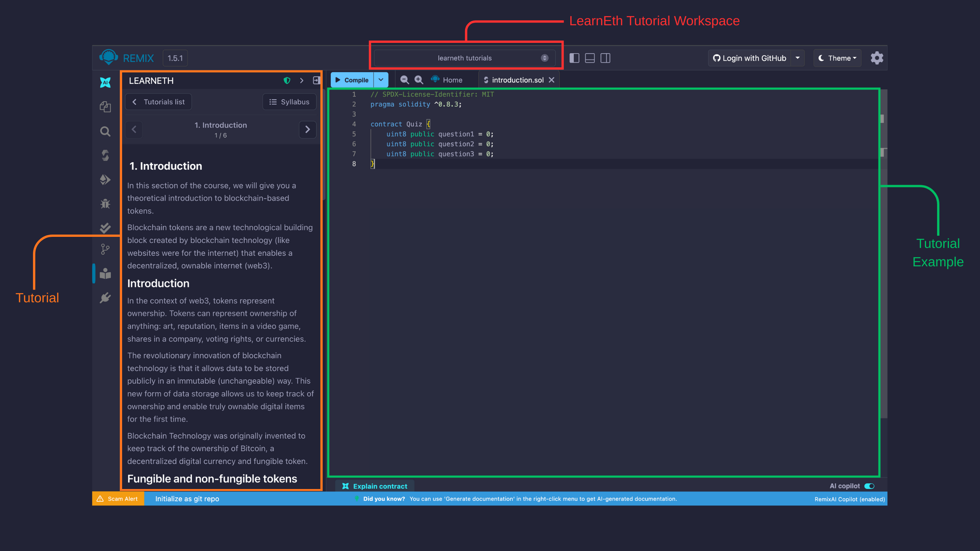This screenshot has height=551, width=980.
Task: Zoom in the editor font
Action: pyautogui.click(x=419, y=80)
